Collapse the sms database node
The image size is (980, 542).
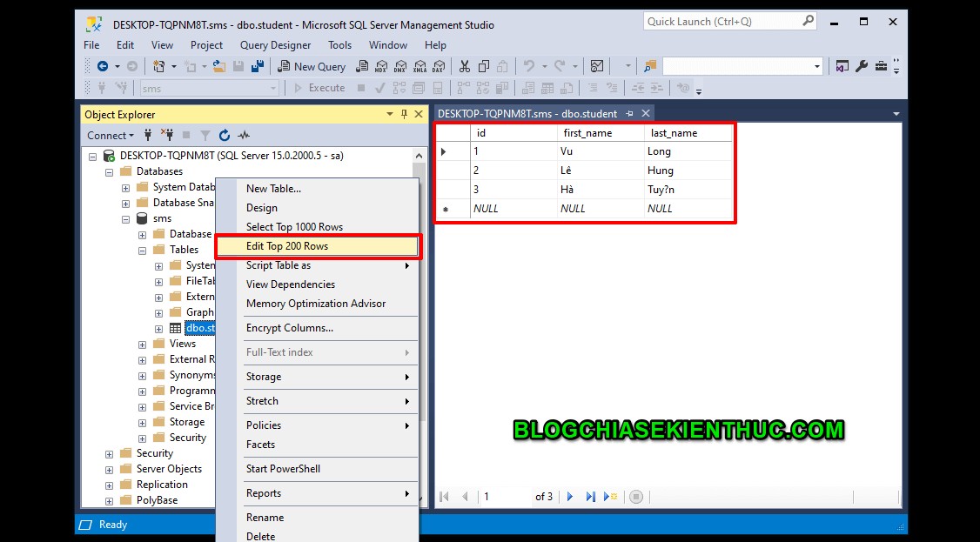[x=124, y=218]
